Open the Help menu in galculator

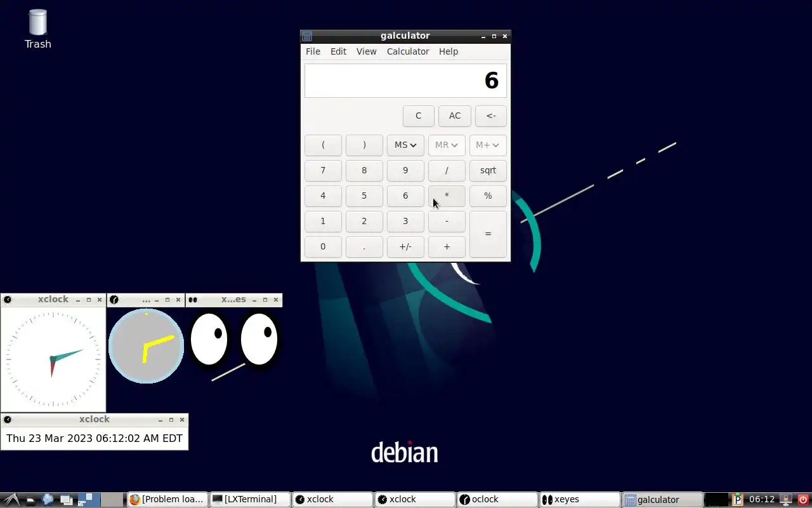pyautogui.click(x=449, y=51)
